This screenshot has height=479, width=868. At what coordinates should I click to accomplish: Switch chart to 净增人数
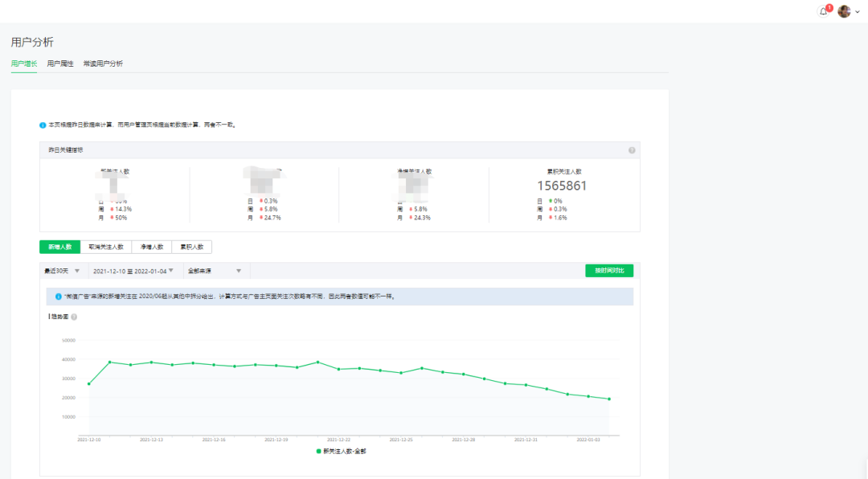(151, 247)
